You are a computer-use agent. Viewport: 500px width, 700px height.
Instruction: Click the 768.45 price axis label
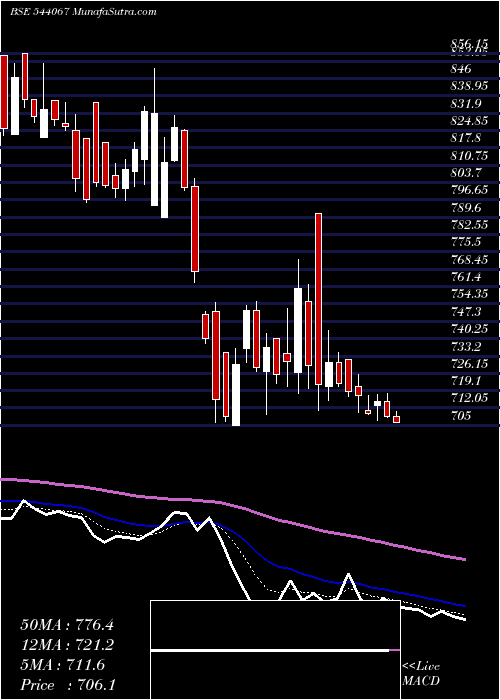[x=469, y=259]
